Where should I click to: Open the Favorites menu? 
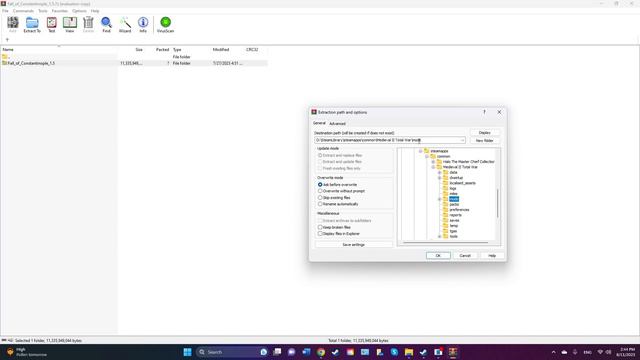[x=60, y=11]
